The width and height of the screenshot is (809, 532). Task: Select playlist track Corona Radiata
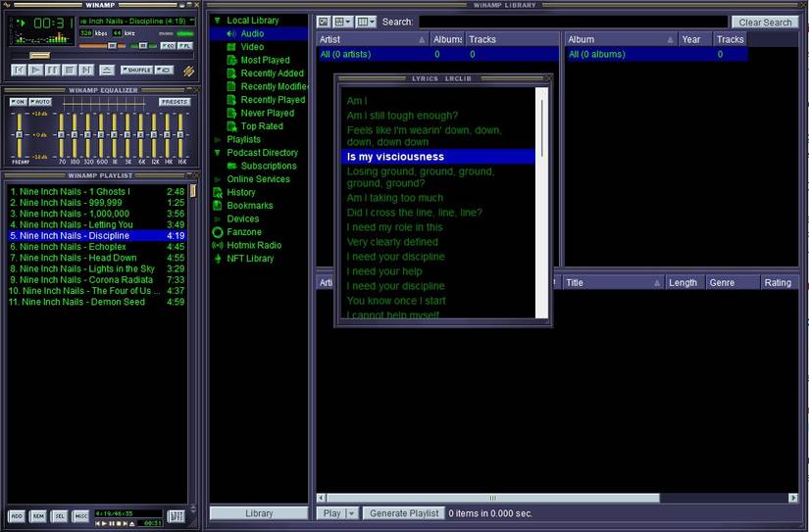coord(97,279)
